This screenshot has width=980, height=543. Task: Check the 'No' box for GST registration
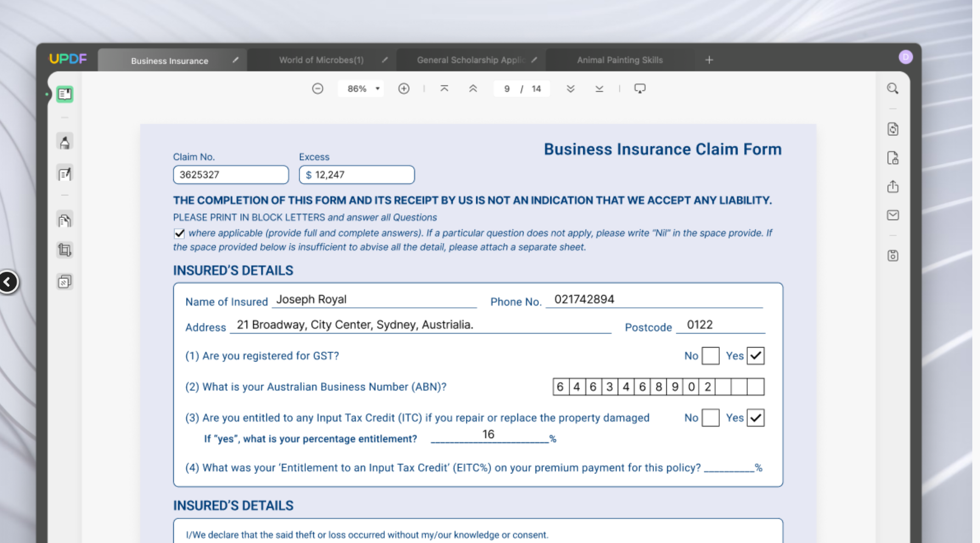[x=710, y=356]
